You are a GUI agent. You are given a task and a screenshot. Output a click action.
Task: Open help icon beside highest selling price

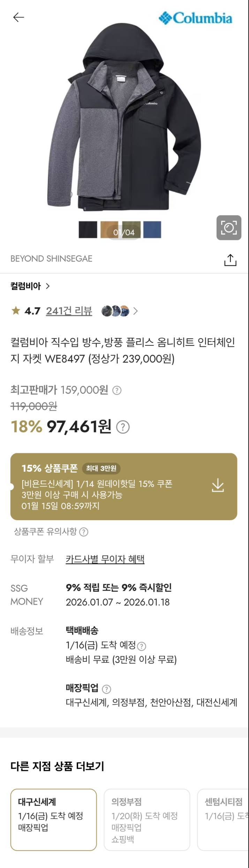(117, 390)
